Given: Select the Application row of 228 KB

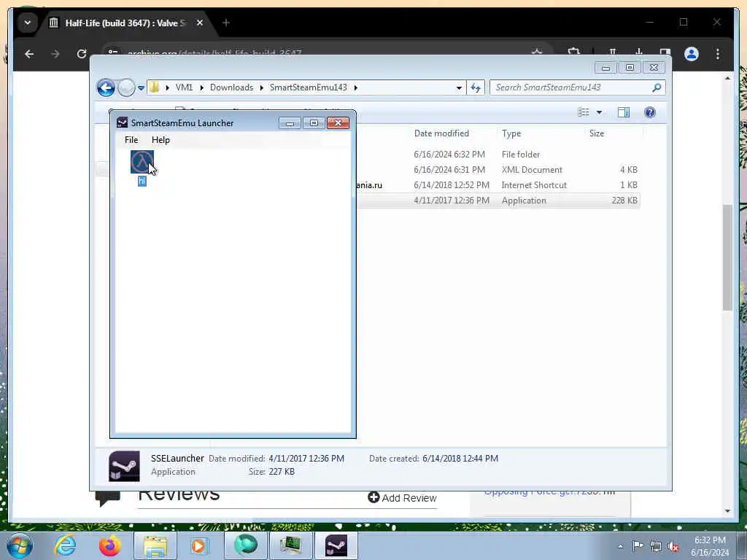Looking at the screenshot, I should 498,201.
